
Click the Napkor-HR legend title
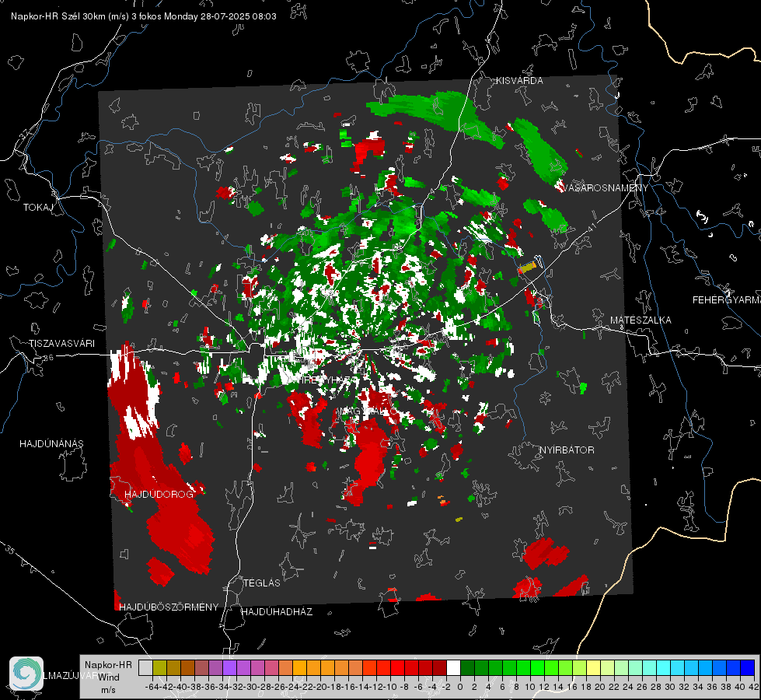click(x=108, y=664)
